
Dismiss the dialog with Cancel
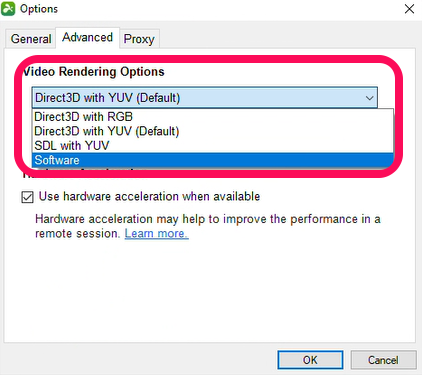pyautogui.click(x=383, y=360)
